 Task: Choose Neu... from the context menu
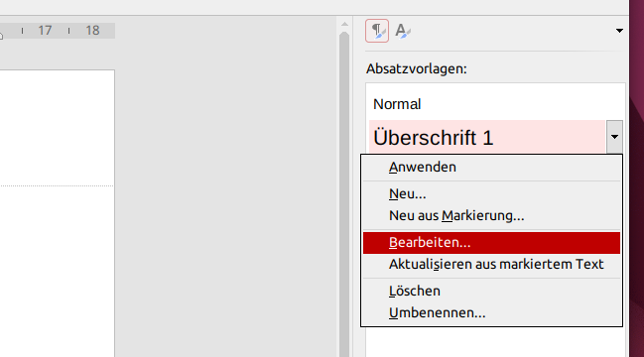tap(491, 193)
